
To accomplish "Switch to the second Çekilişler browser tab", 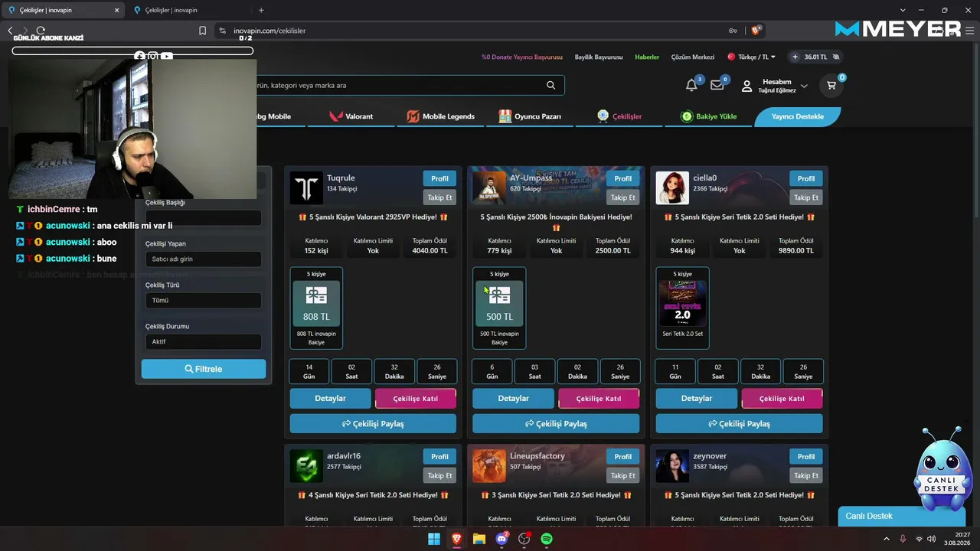I will click(188, 10).
